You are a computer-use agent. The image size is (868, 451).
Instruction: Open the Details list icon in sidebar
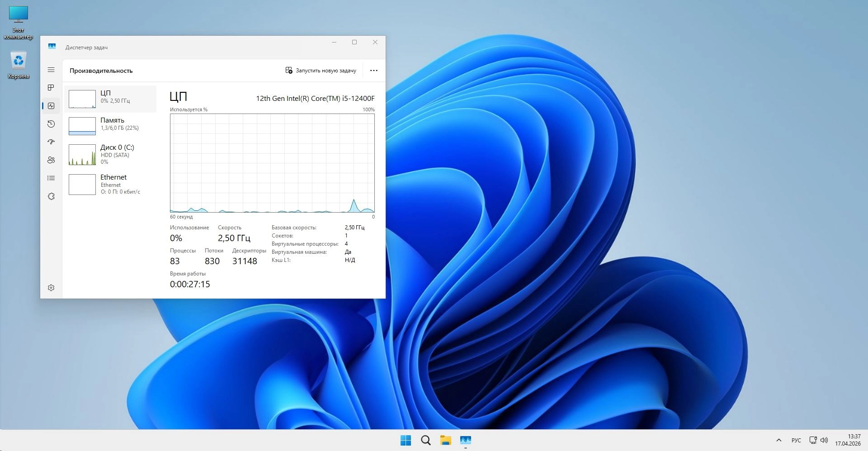51,178
